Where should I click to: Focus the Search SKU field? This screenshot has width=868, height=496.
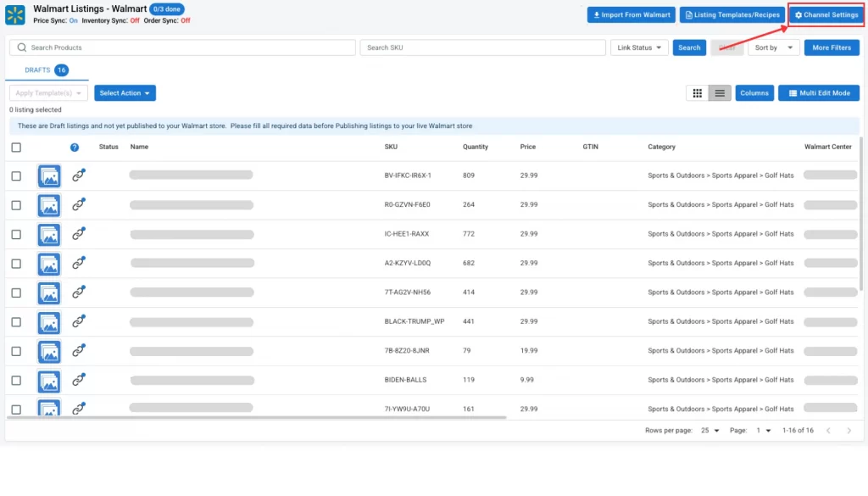click(482, 47)
